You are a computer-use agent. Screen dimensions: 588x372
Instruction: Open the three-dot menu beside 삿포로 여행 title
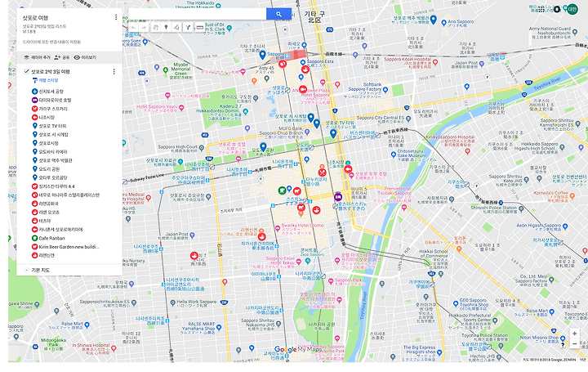[x=116, y=17]
